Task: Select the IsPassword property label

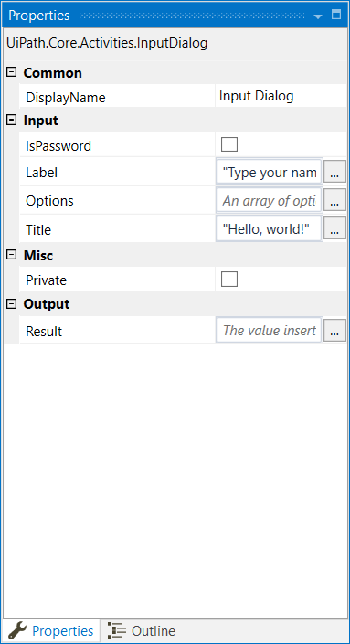Action: point(58,146)
